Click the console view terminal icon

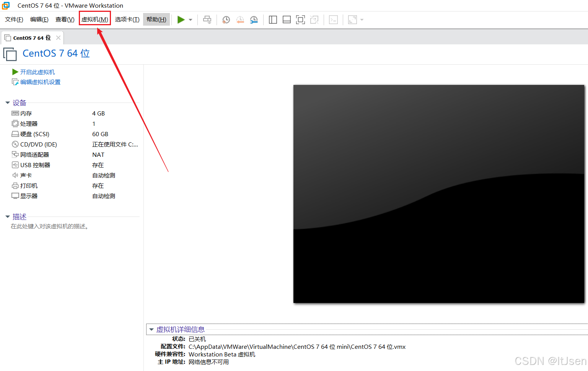[333, 20]
